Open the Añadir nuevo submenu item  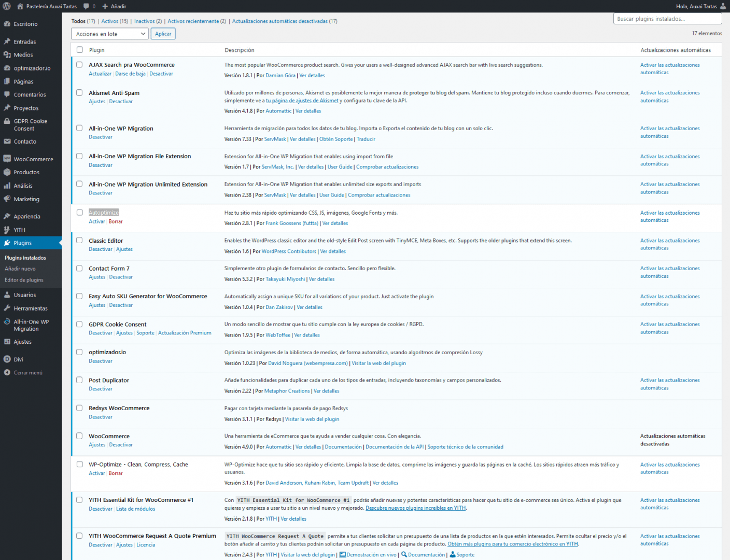click(20, 269)
